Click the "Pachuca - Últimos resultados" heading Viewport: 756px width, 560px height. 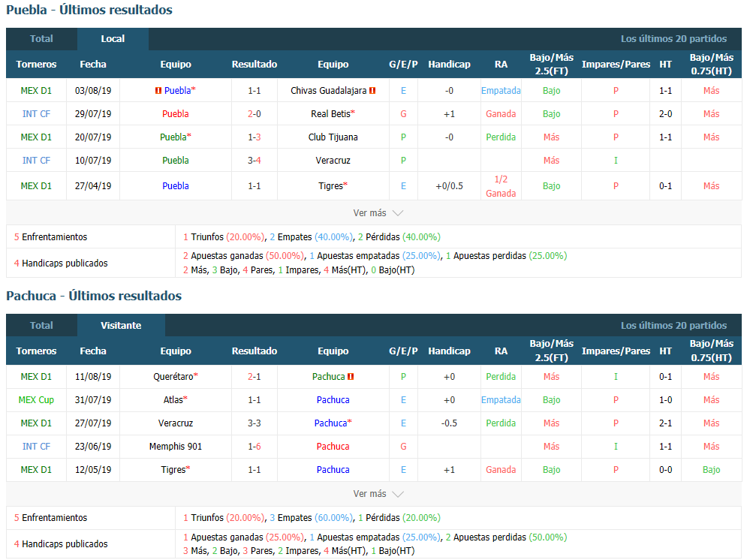click(94, 296)
